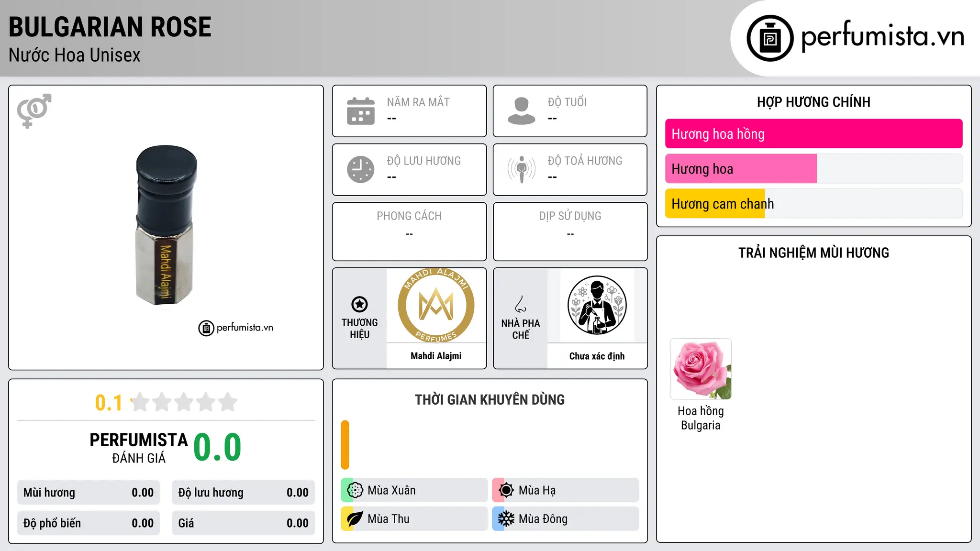Click the snowflake icon for Mùa Đông
Image resolution: width=980 pixels, height=551 pixels.
pos(506,519)
